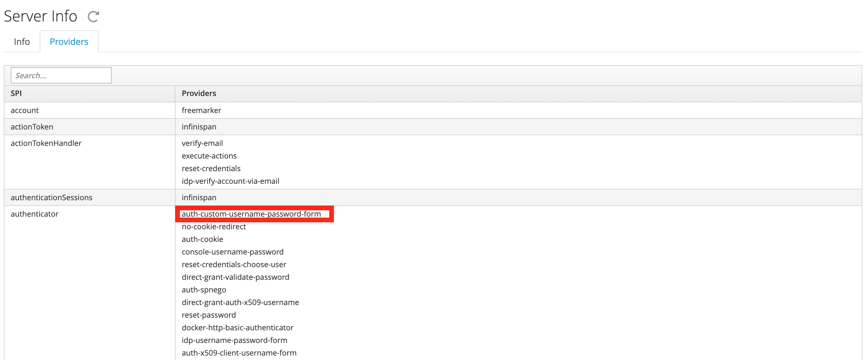Select the Providers tab

[x=69, y=41]
